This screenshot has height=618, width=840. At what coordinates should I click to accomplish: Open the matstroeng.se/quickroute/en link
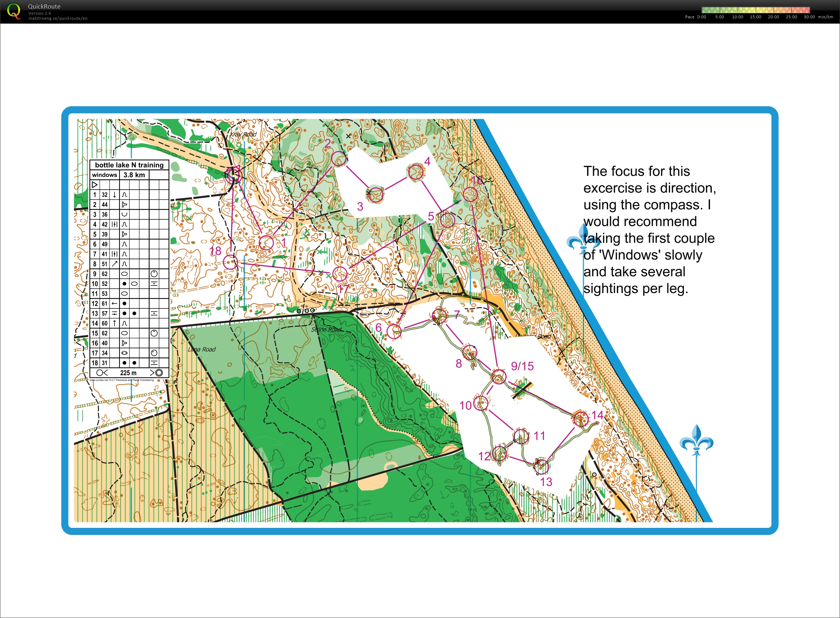click(x=58, y=18)
